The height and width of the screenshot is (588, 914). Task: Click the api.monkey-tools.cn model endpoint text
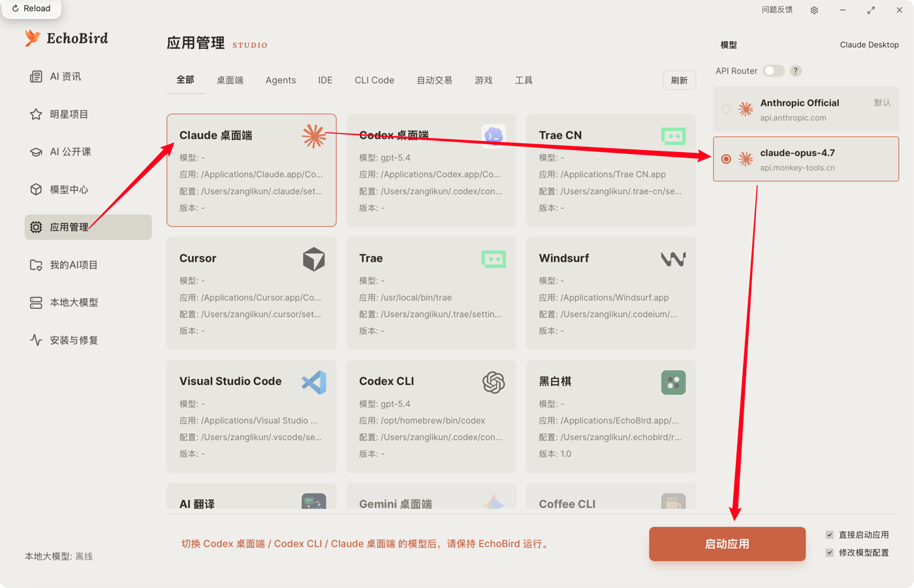pyautogui.click(x=798, y=168)
